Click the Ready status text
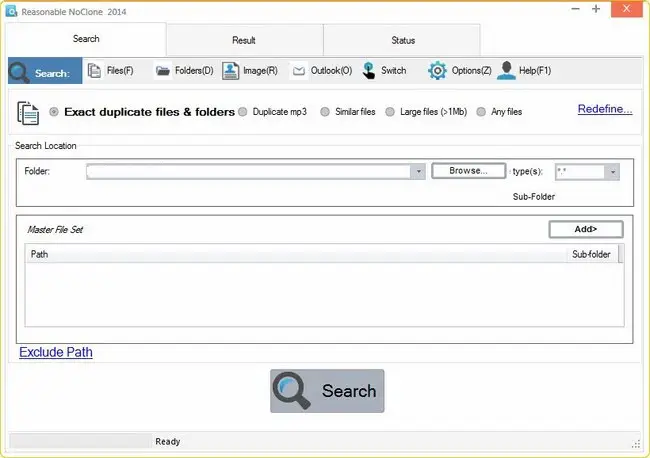Viewport: 650px width, 458px height. 168,442
